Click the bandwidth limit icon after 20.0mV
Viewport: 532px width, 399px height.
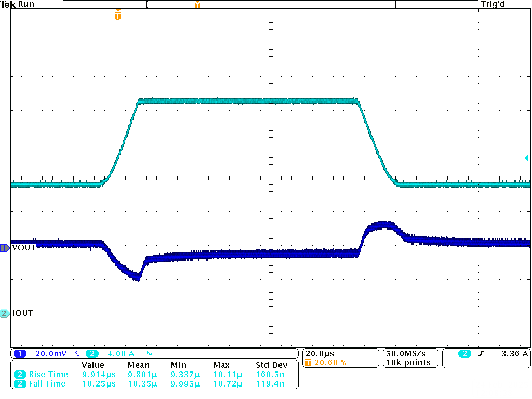tap(77, 354)
